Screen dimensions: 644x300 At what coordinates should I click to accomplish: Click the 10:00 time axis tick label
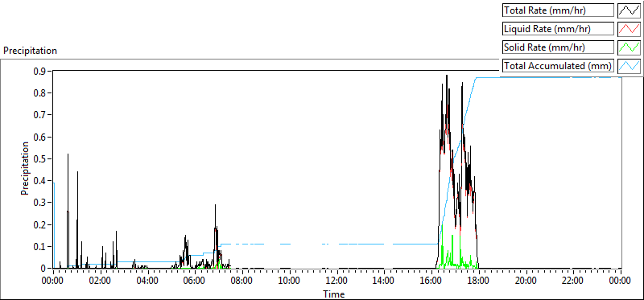point(290,281)
